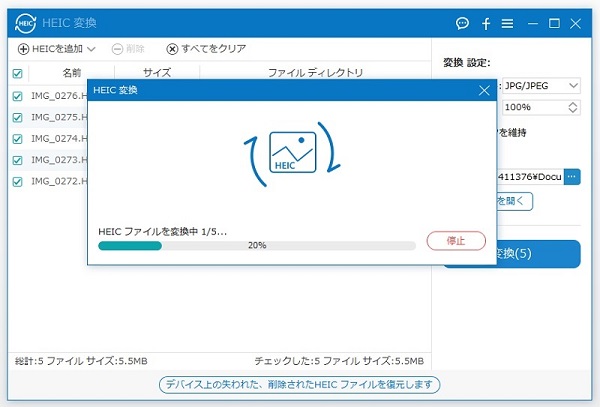Click すべてをクリア to clear list
Image resolution: width=600 pixels, height=407 pixels.
point(206,49)
